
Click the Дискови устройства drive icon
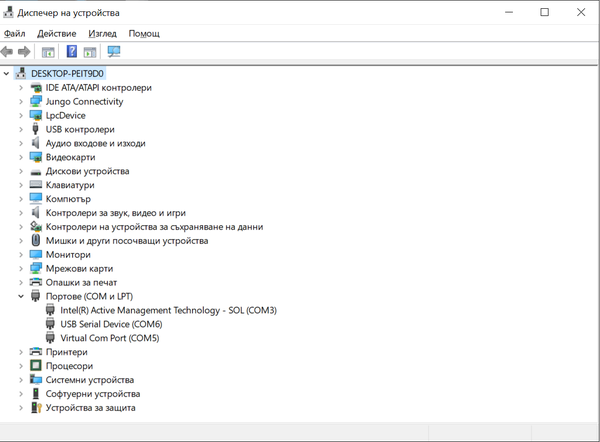[36, 172]
